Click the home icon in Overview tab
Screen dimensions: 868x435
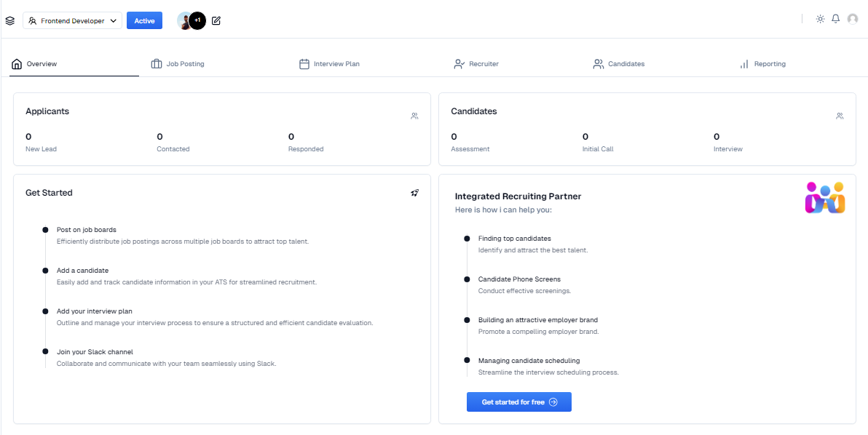17,64
